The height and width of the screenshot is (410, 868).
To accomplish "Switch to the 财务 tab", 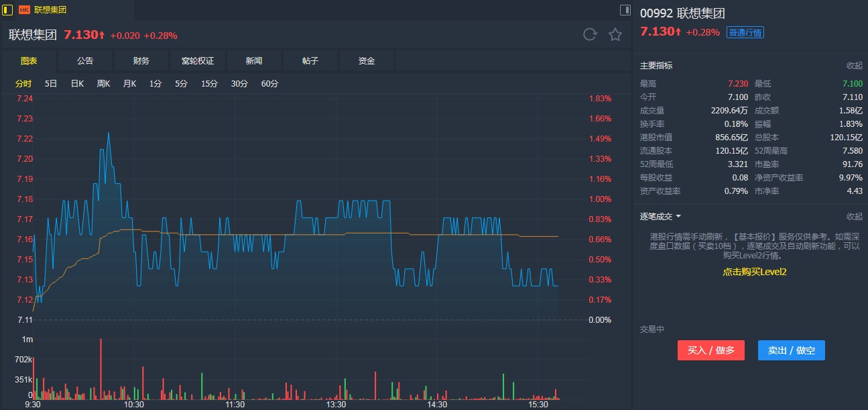I will pyautogui.click(x=141, y=61).
